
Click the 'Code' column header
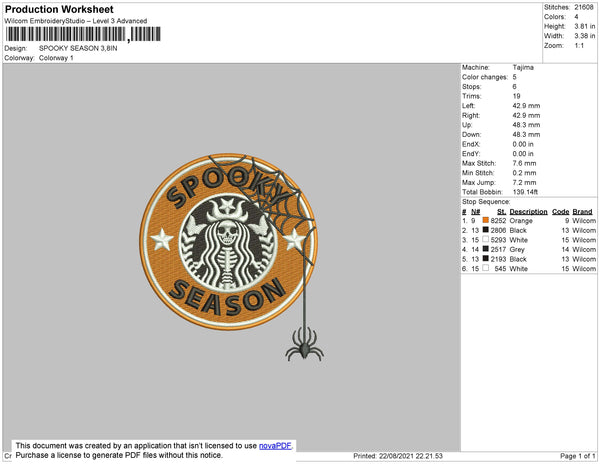(x=561, y=212)
